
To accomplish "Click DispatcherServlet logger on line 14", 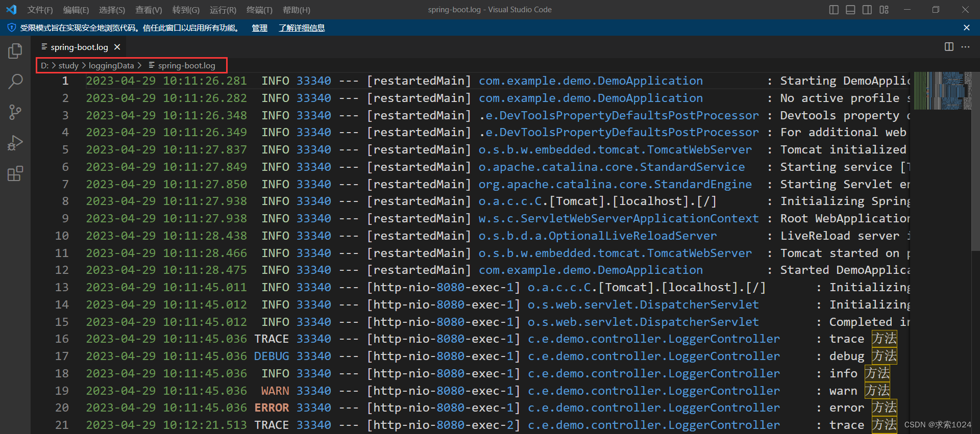I will tap(643, 304).
